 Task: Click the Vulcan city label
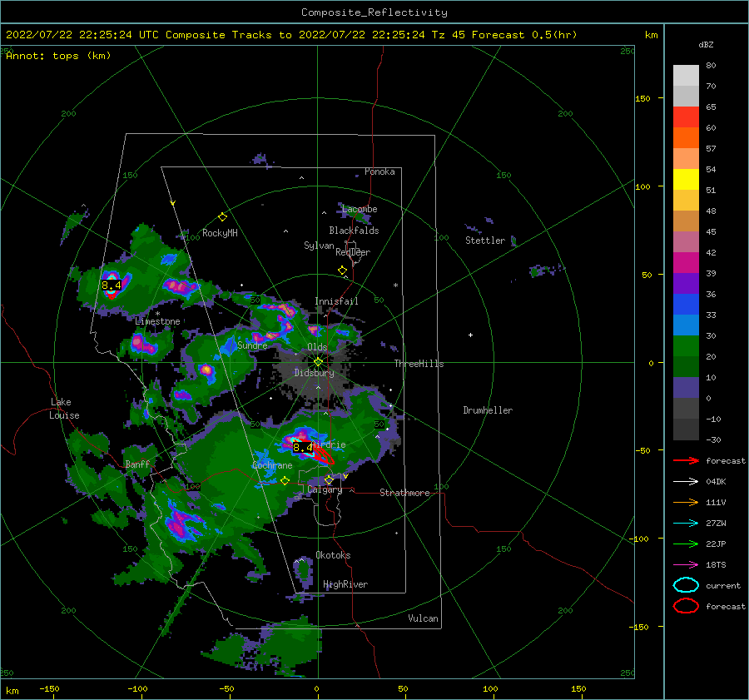pyautogui.click(x=423, y=618)
